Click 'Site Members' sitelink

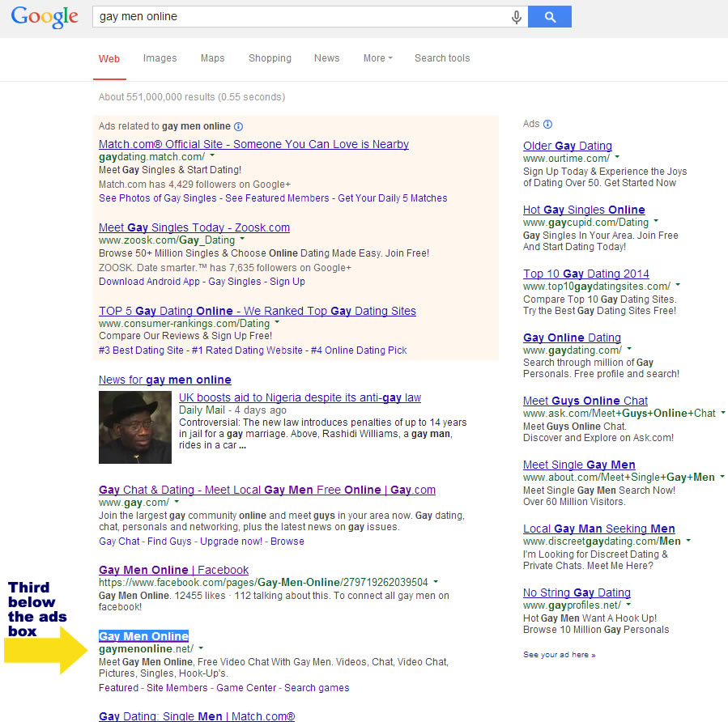(x=177, y=688)
